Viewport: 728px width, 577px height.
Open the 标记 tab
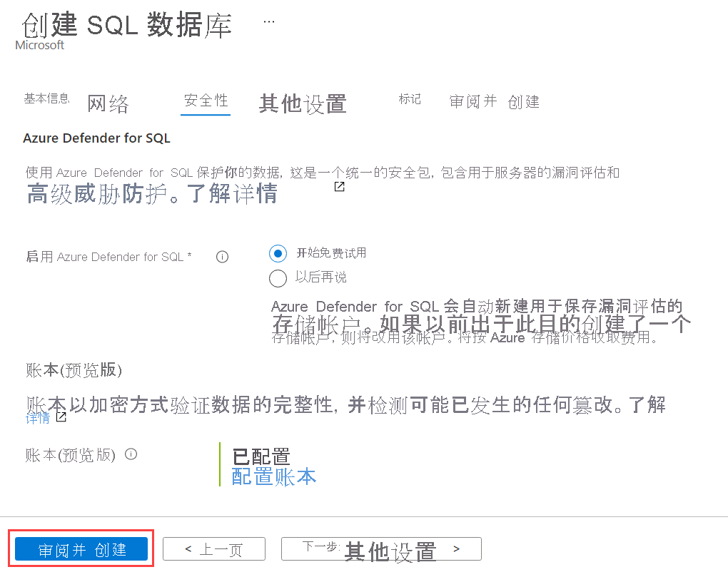[410, 99]
